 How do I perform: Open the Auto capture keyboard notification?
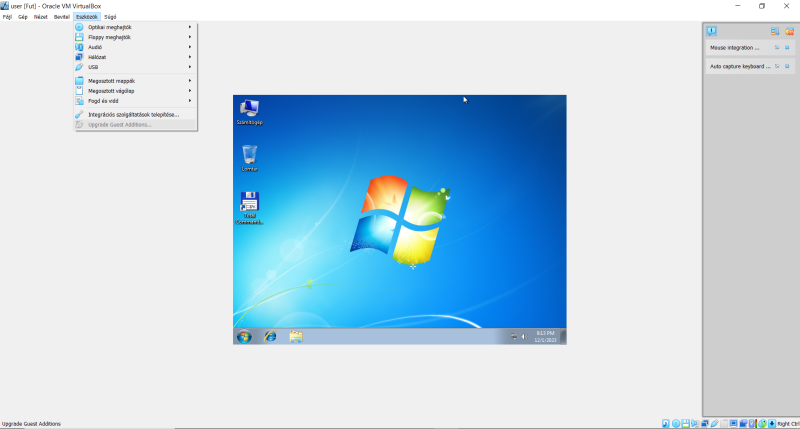[x=750, y=66]
